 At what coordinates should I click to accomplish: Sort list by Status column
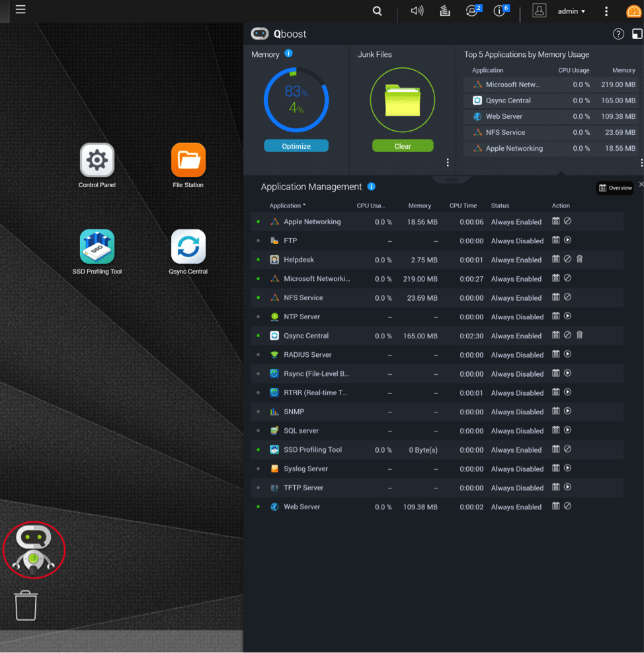tap(500, 206)
